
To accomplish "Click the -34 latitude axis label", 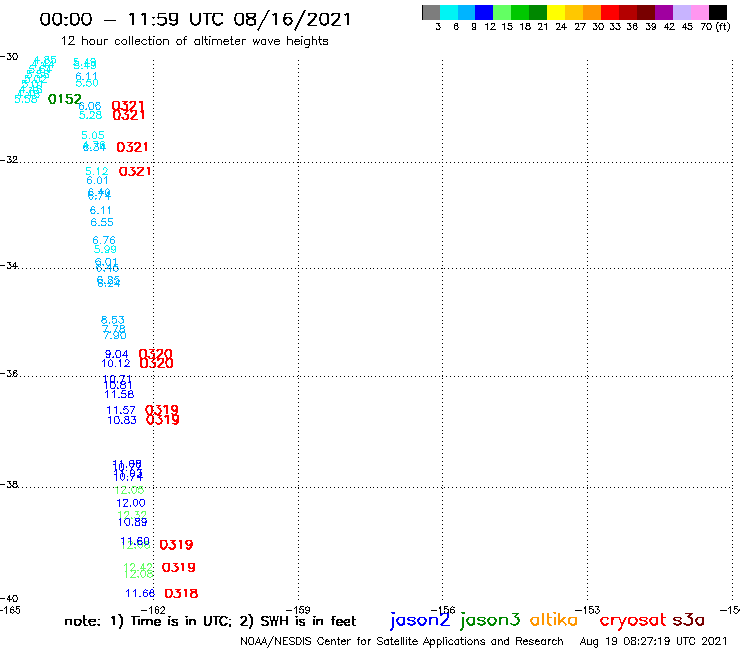I will (9, 265).
